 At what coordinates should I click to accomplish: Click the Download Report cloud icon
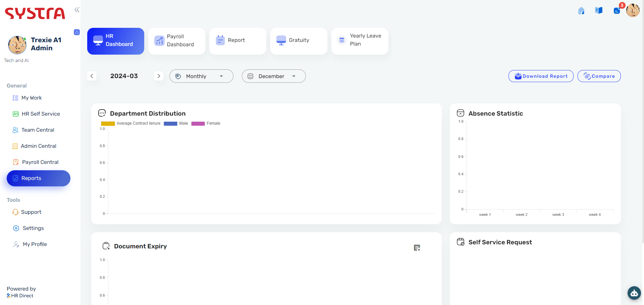click(518, 76)
